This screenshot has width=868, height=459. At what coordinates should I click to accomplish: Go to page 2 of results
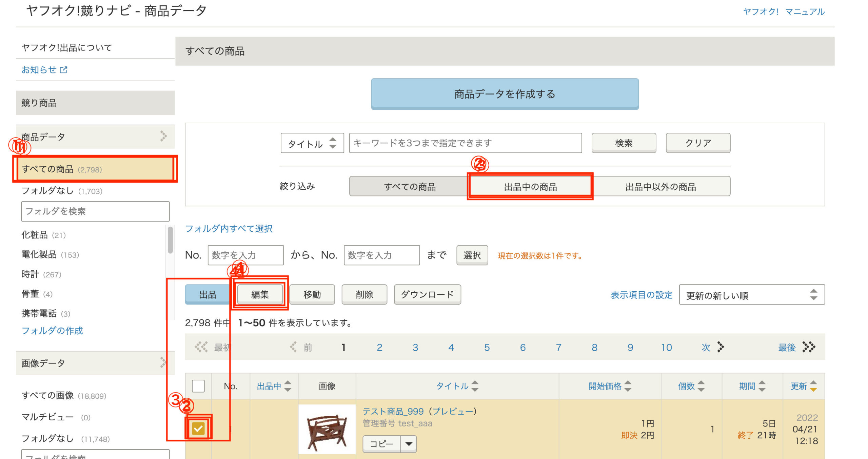(x=379, y=347)
